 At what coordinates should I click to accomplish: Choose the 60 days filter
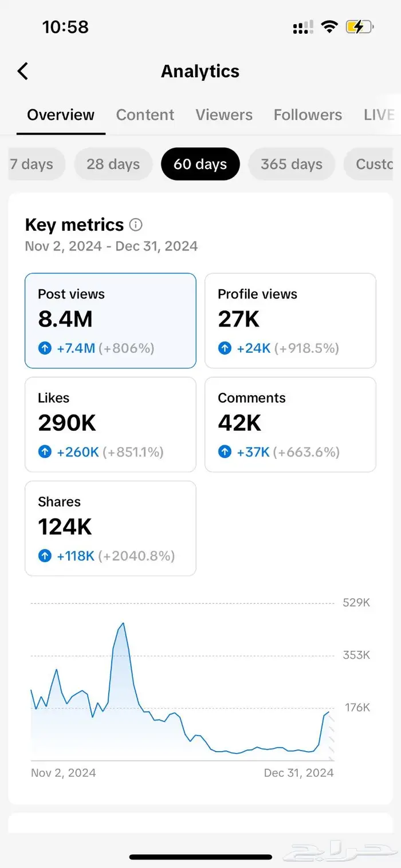[x=200, y=164]
